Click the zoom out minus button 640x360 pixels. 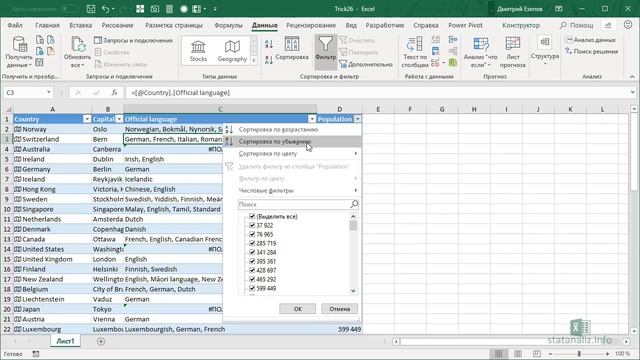tap(551, 354)
